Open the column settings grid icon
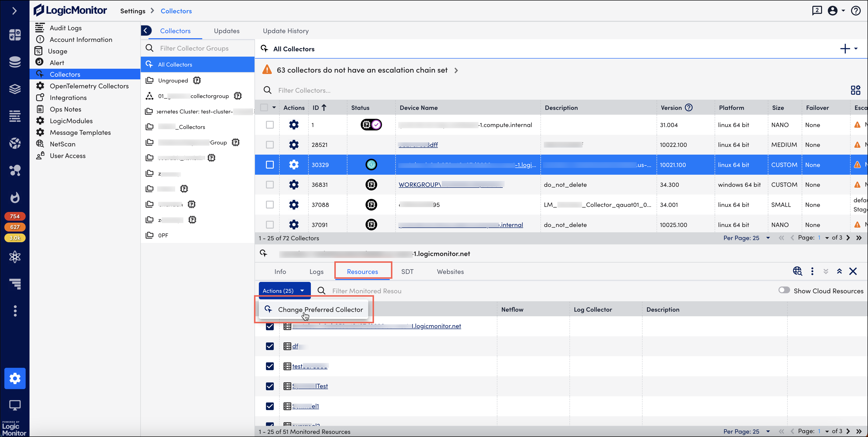 [x=855, y=90]
